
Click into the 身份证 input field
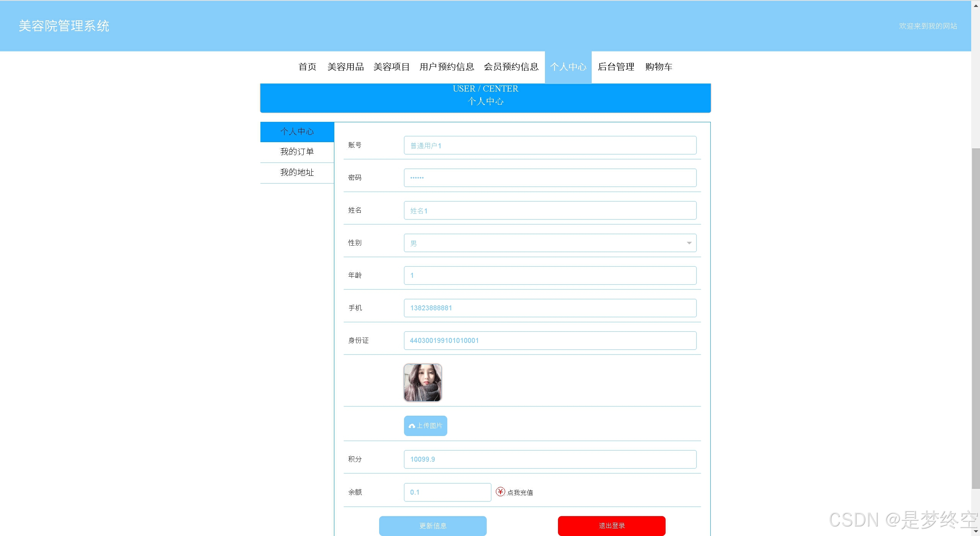(550, 341)
